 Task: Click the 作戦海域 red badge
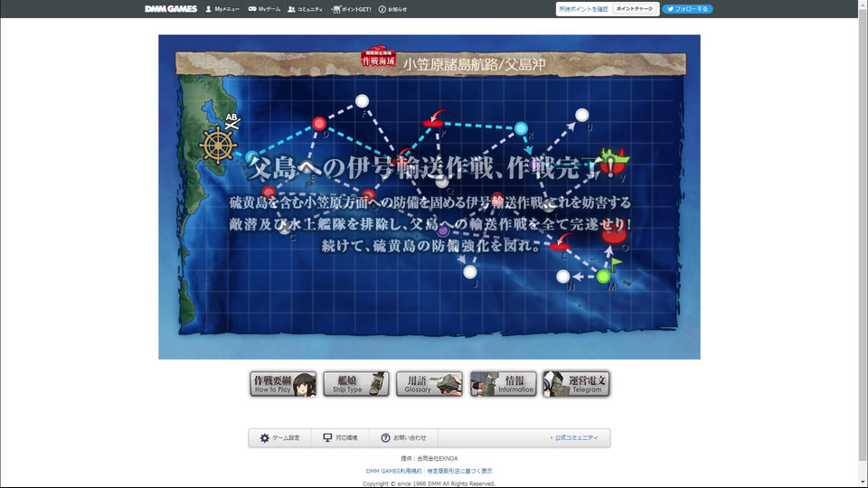[379, 57]
